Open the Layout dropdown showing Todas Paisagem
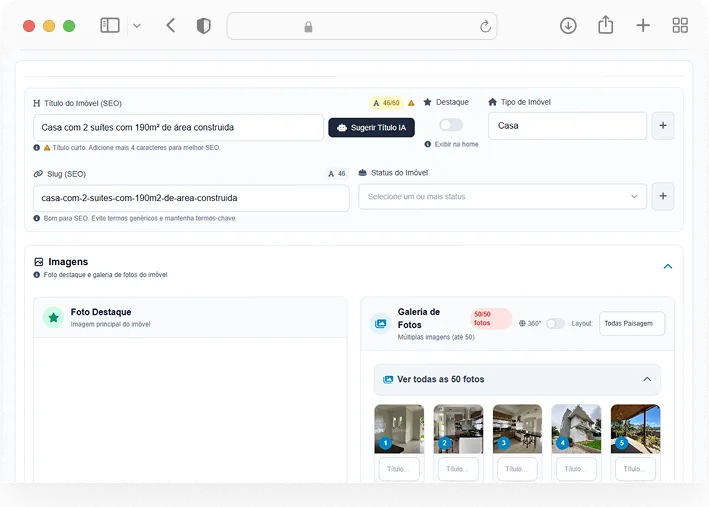The height and width of the screenshot is (507, 709). pyautogui.click(x=632, y=323)
